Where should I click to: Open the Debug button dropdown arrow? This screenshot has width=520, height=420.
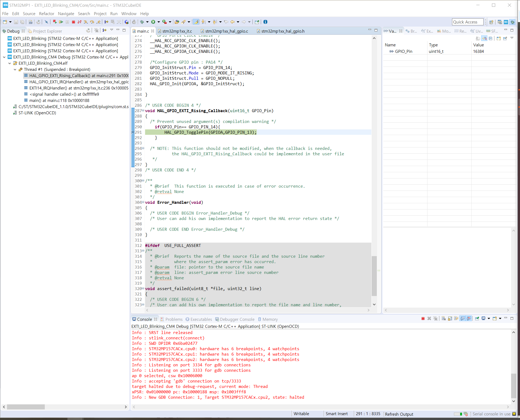pos(147,22)
